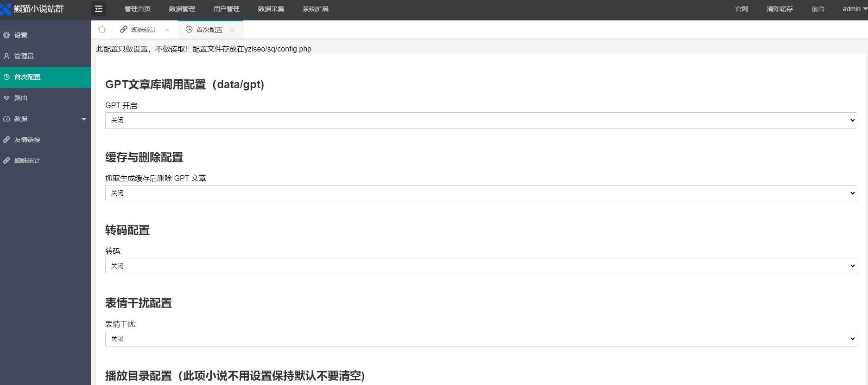Close the 蜘蛛统计 tab
This screenshot has height=385, width=868.
pos(167,30)
